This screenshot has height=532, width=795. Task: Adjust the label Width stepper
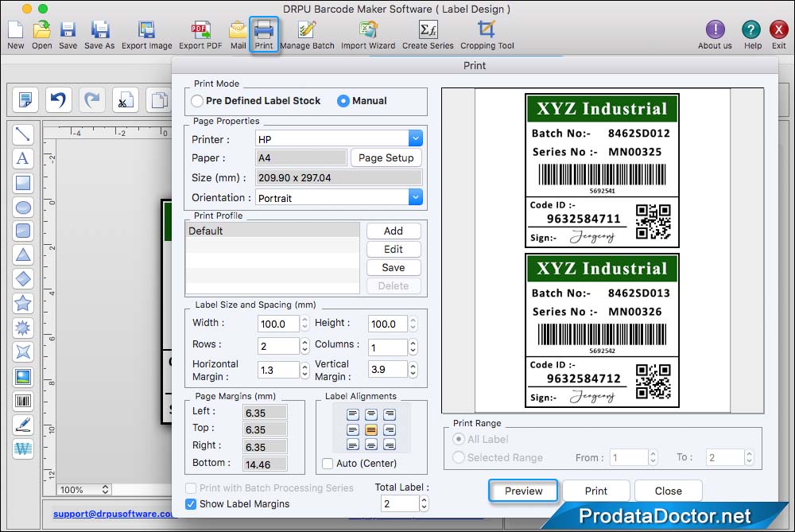pos(304,324)
